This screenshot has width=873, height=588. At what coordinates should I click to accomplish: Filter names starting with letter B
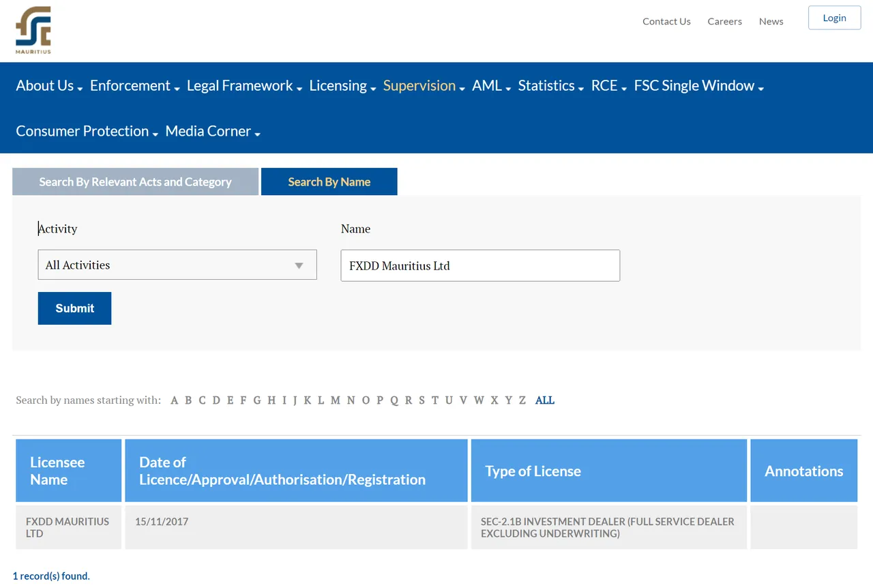[x=188, y=400]
